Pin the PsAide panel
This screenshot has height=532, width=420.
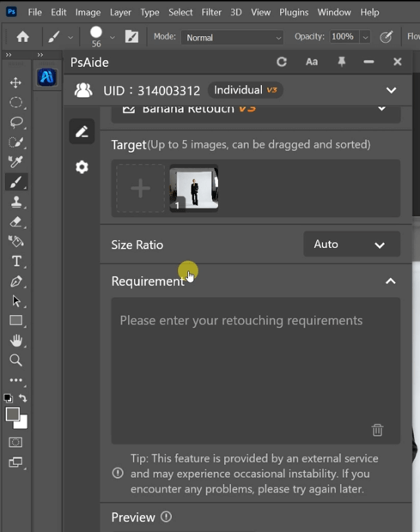tap(342, 62)
